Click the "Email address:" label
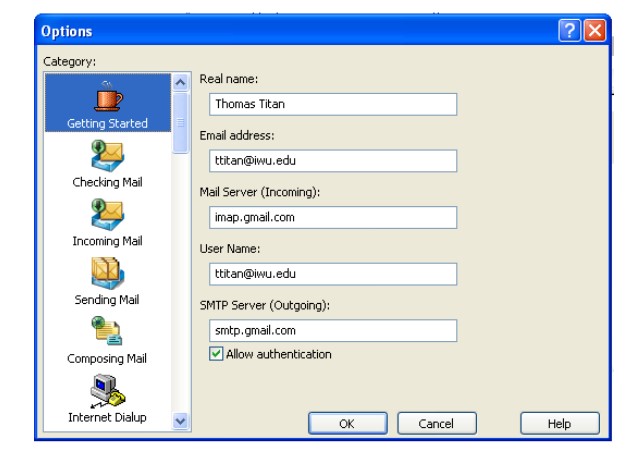 237,135
